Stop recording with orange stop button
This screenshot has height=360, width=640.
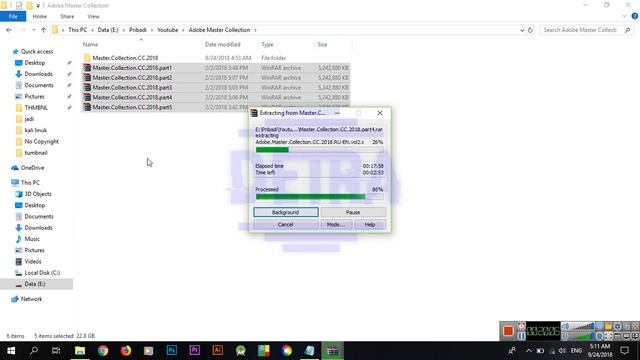click(508, 331)
